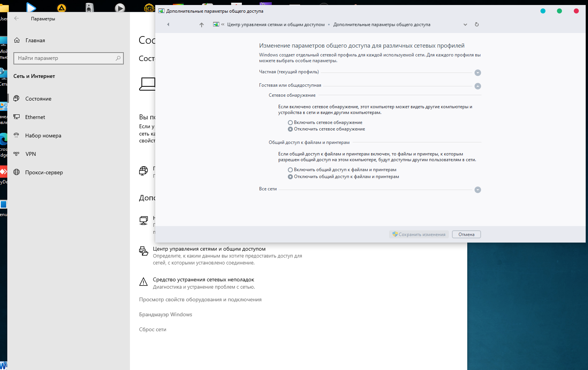Expand the Все сети section
The image size is (588, 370).
pos(478,190)
